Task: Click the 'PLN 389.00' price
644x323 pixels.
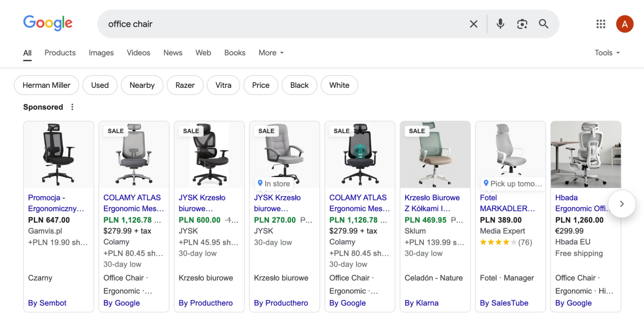Action: (501, 220)
